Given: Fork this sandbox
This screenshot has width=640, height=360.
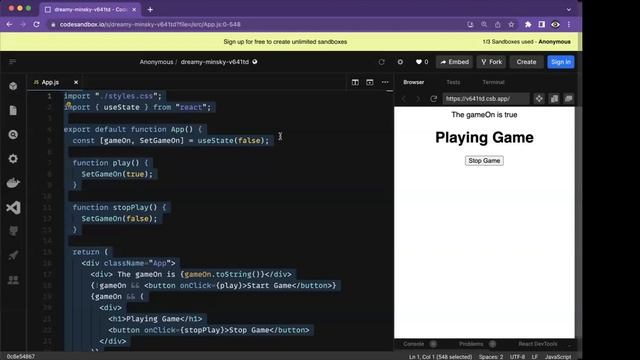Looking at the screenshot, I should 491,62.
